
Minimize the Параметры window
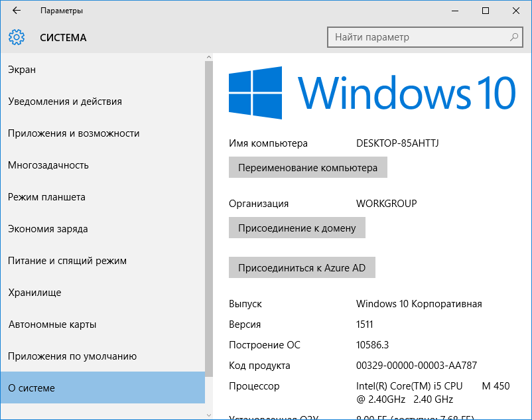(x=455, y=11)
